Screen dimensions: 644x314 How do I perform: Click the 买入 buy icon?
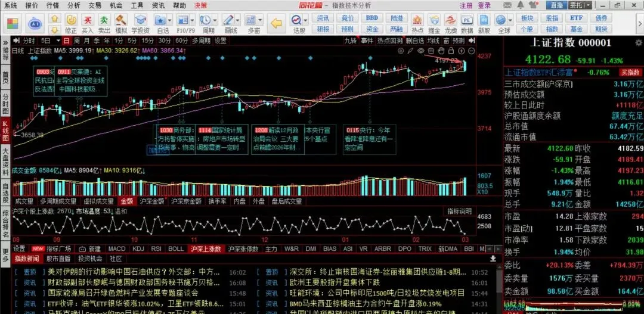[88, 20]
